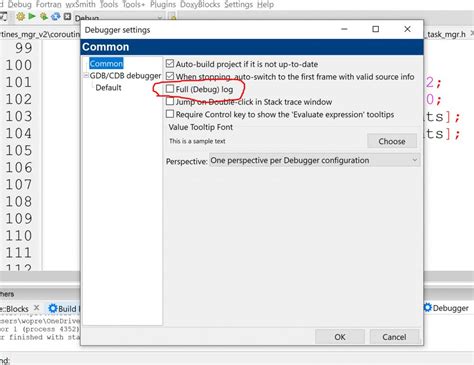The width and height of the screenshot is (474, 365).
Task: Click line number 105 in editor margin
Action: point(19,150)
